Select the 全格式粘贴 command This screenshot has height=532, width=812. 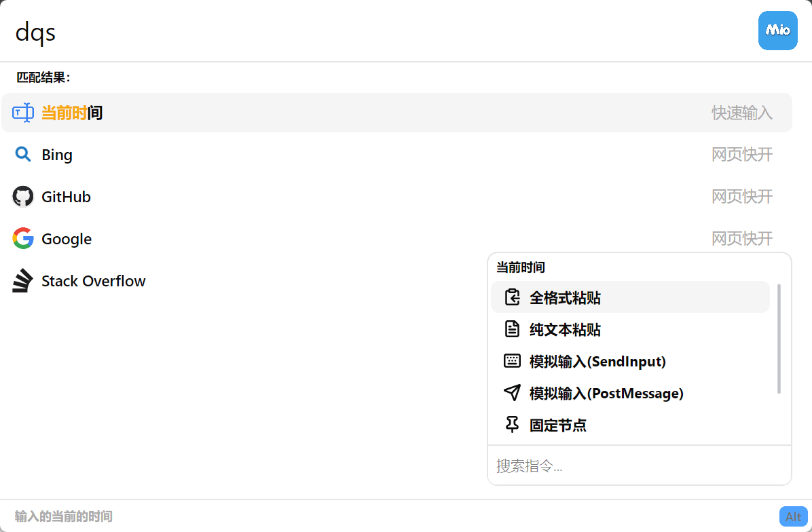630,298
